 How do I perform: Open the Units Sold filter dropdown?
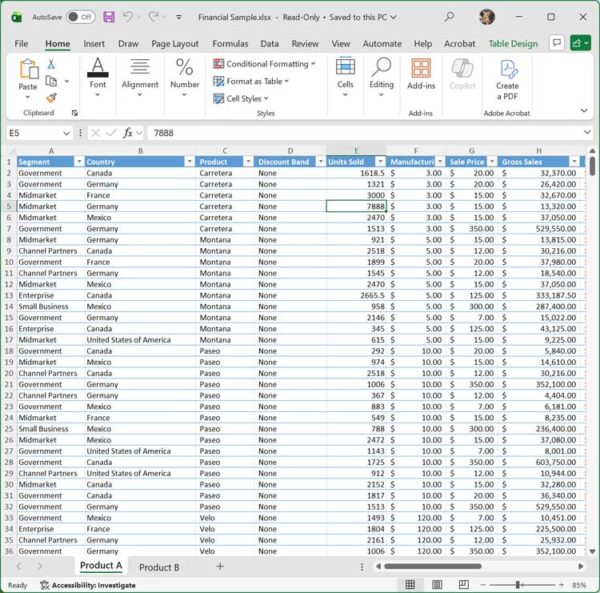click(x=380, y=162)
